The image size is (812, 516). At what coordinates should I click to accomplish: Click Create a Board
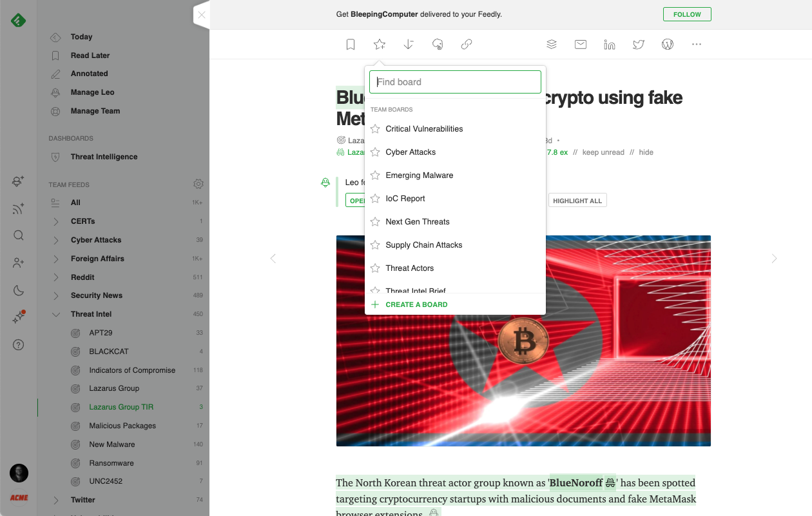pos(416,304)
